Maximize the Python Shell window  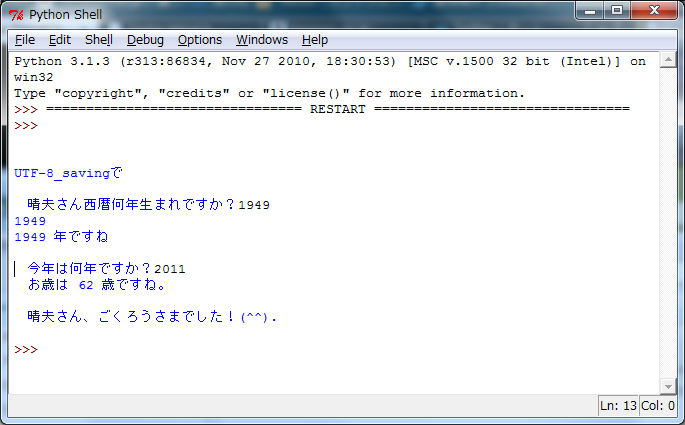(617, 10)
